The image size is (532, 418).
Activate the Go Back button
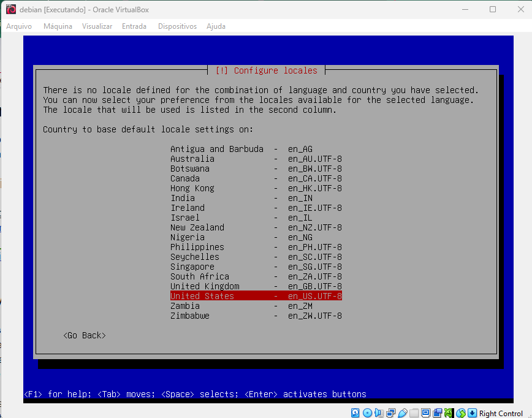(x=85, y=335)
